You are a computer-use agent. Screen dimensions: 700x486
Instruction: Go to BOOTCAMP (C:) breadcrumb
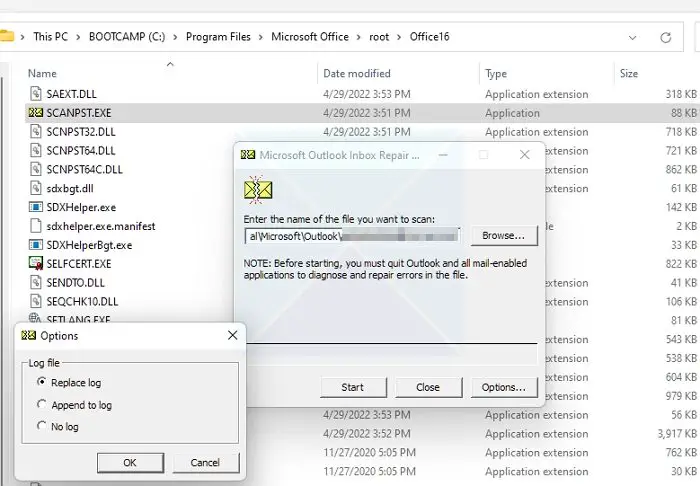click(x=127, y=37)
